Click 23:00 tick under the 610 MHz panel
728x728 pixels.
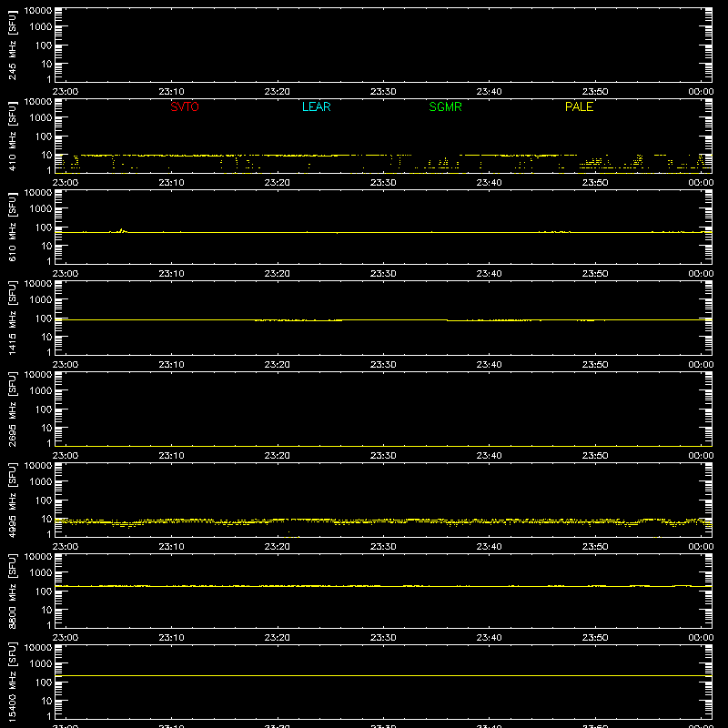(x=66, y=274)
